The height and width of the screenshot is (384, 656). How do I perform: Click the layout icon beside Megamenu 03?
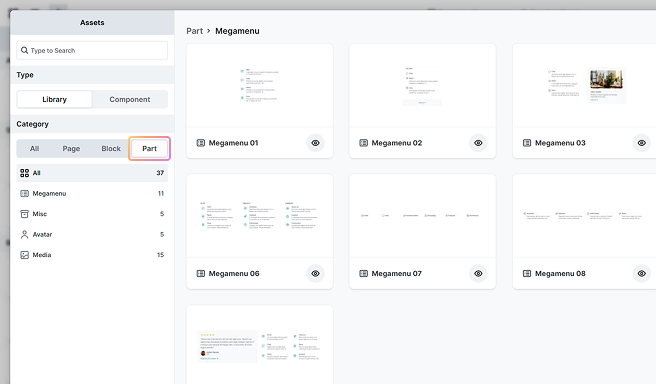[x=527, y=143]
